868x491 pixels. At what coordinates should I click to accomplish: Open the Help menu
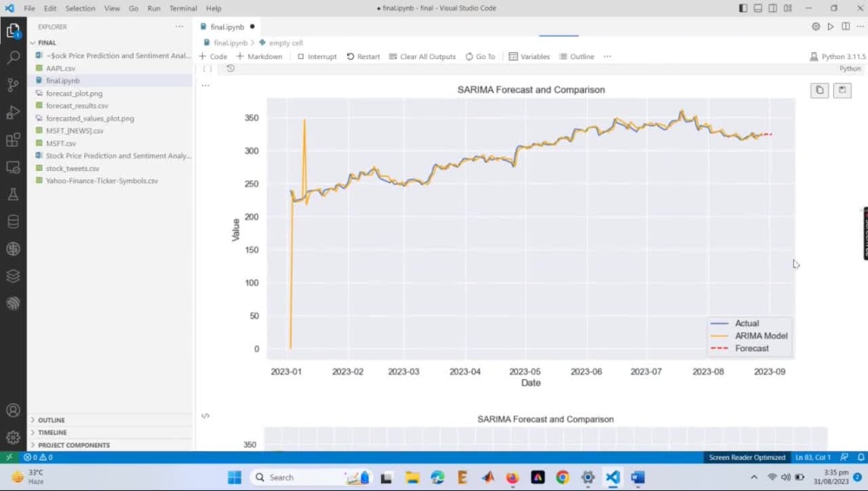214,9
